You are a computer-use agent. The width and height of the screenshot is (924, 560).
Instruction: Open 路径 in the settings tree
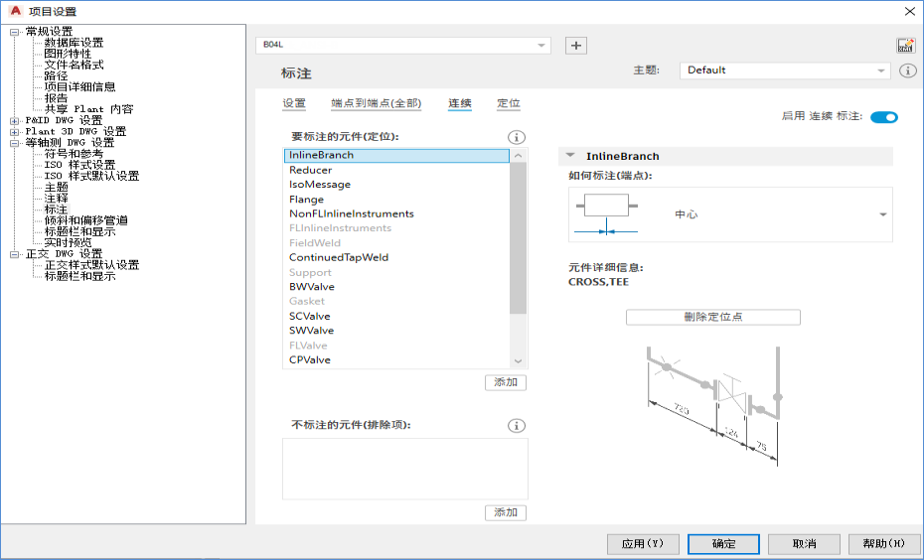click(56, 76)
